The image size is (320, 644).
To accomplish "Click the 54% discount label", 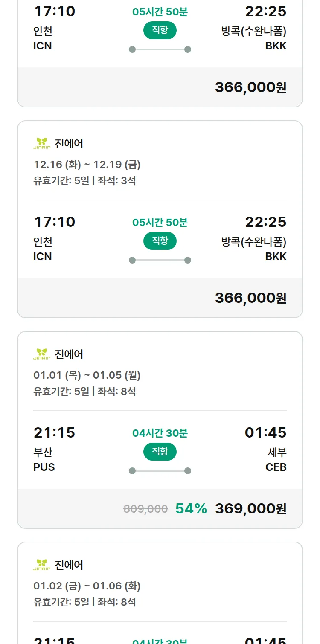I will [191, 508].
